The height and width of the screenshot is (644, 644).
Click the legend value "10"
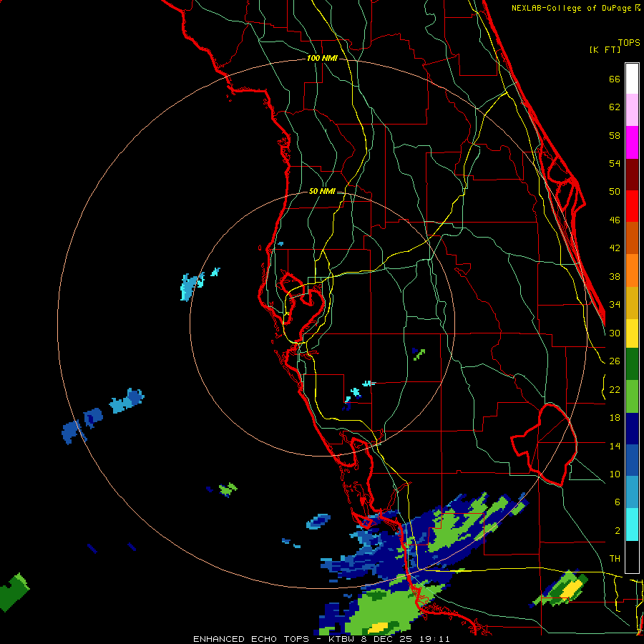coord(615,474)
